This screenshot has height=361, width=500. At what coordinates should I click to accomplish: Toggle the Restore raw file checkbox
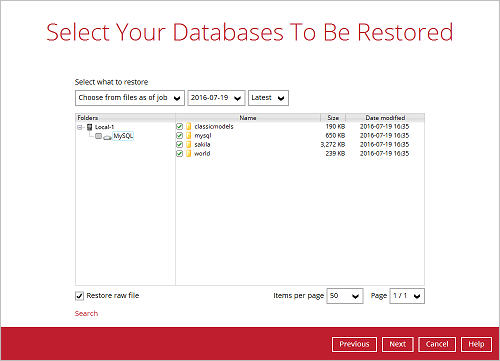pyautogui.click(x=79, y=296)
